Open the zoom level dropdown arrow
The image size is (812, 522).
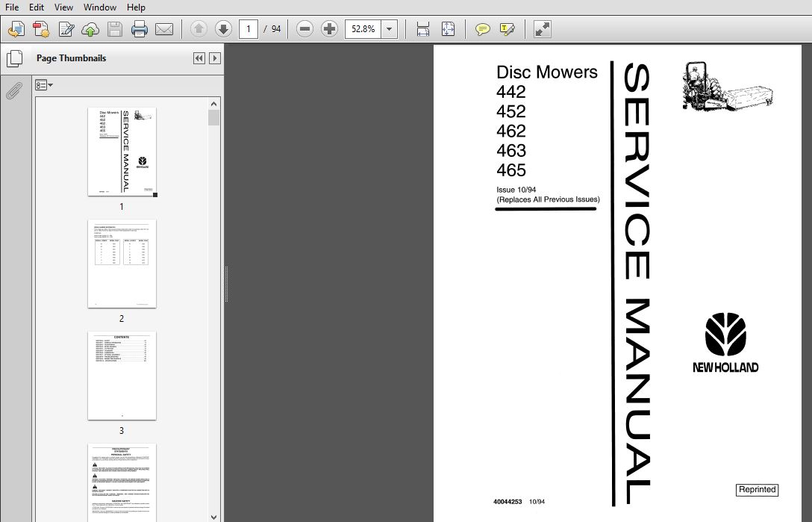pos(390,29)
